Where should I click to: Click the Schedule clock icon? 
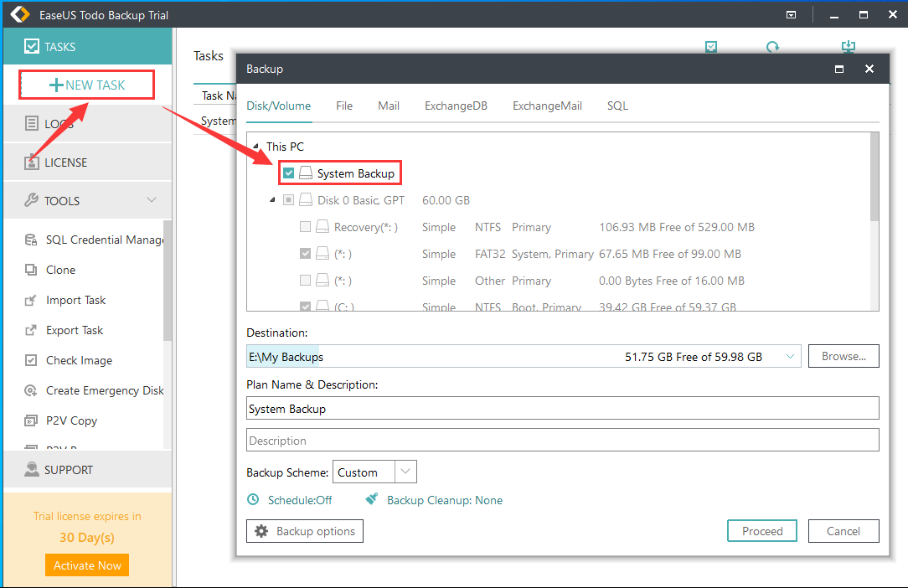point(253,499)
